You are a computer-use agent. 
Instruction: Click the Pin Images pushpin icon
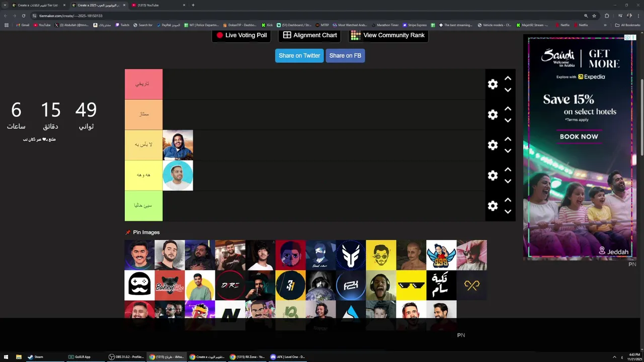[x=128, y=232]
